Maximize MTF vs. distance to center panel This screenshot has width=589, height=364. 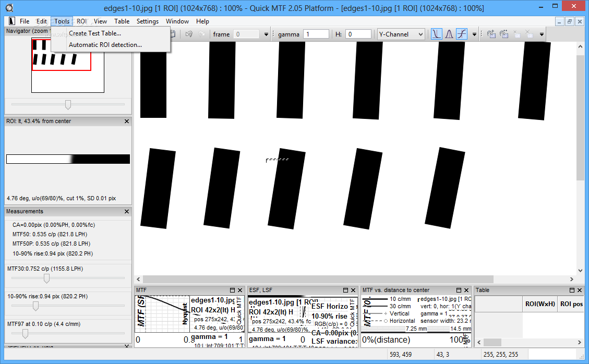coord(459,290)
